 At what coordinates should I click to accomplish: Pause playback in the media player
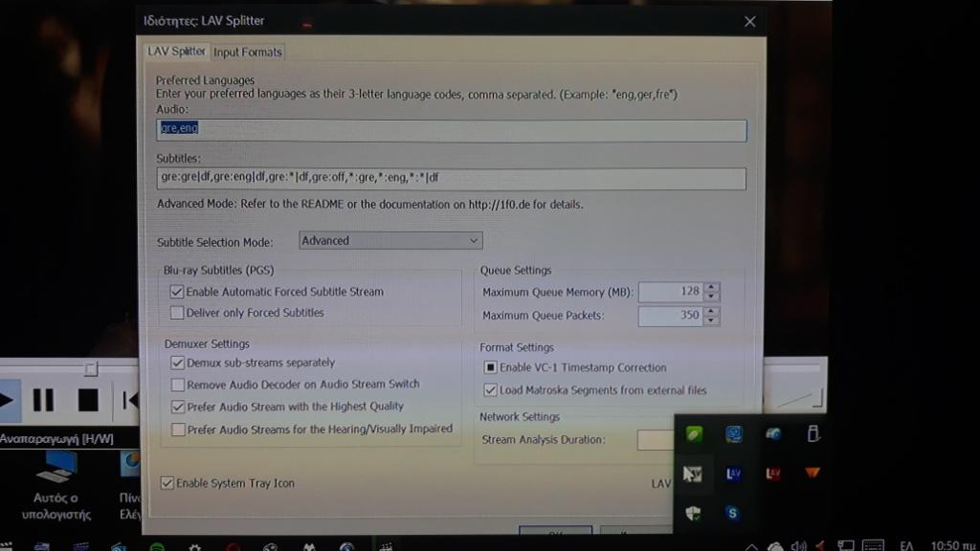click(43, 400)
